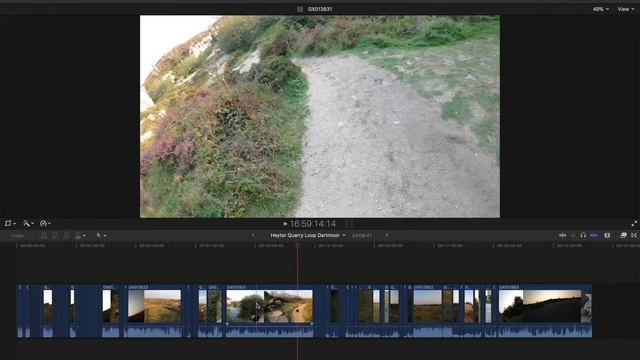
Task: Enter full-screen viewer mode
Action: pos(634,224)
